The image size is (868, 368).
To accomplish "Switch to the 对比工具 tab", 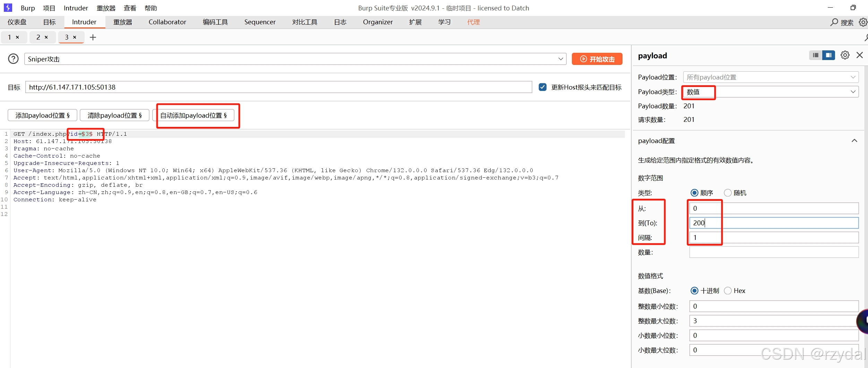I will click(x=305, y=22).
